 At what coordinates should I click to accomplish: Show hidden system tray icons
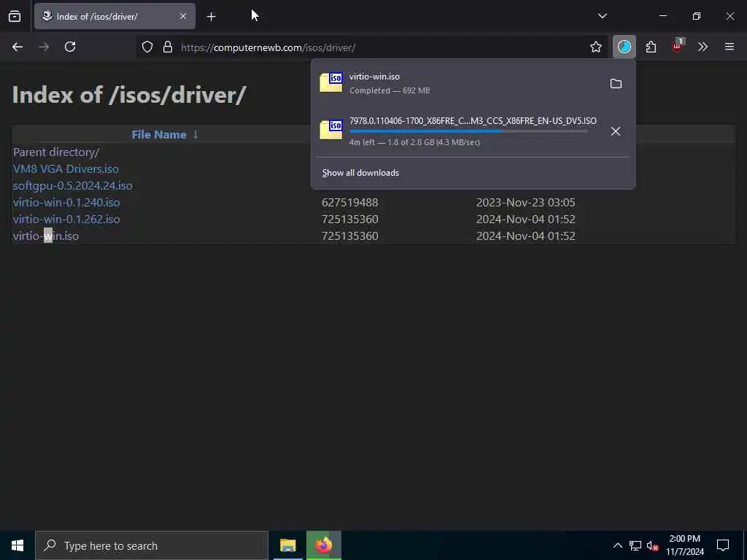[617, 545]
